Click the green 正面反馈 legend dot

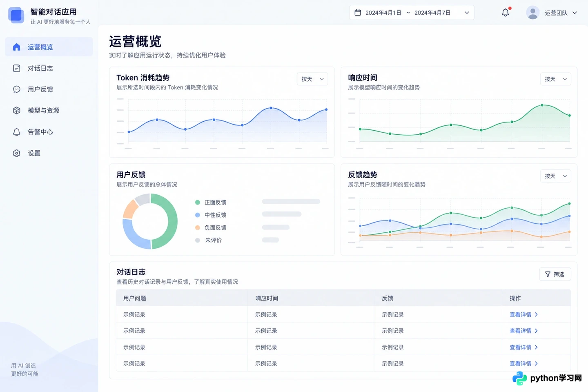[198, 203]
